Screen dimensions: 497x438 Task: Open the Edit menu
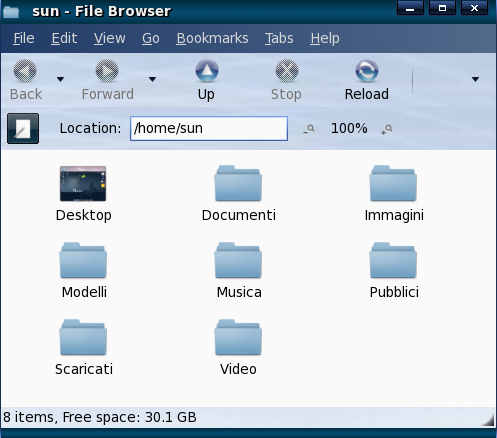64,38
